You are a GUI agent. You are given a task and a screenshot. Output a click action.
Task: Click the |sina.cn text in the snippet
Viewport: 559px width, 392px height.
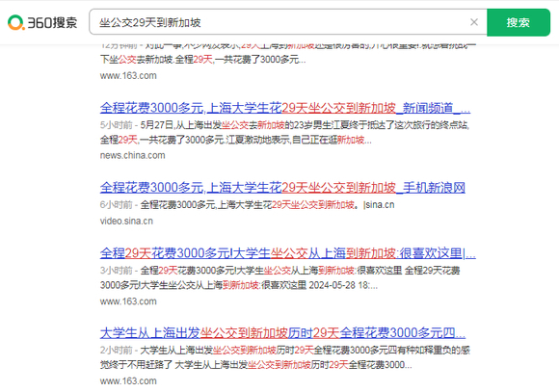click(379, 205)
